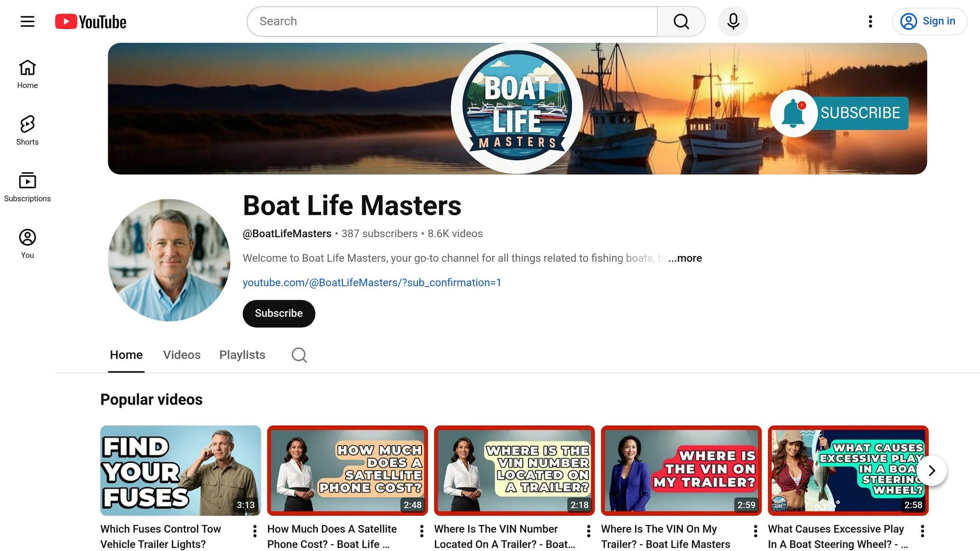Open What Causes Excessive Play title
Screen dimensions: 980x551
click(x=838, y=537)
